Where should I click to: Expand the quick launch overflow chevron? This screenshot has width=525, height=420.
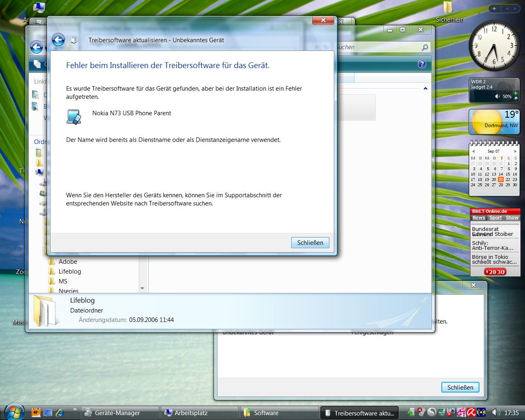tap(75, 409)
